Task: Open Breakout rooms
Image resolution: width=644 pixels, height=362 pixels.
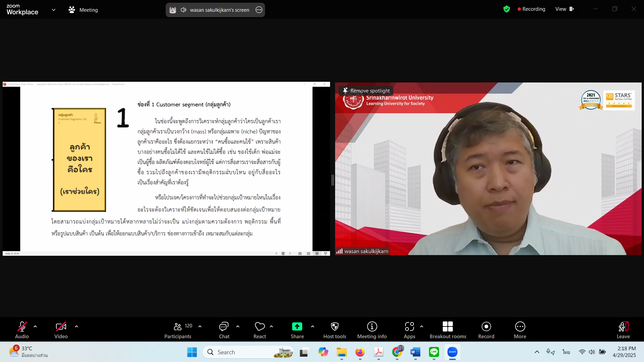Action: [x=447, y=326]
